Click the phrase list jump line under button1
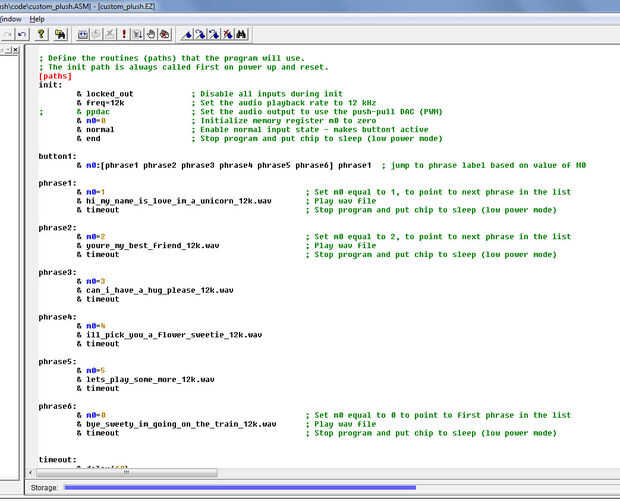The height and width of the screenshot is (501, 620). [x=224, y=165]
